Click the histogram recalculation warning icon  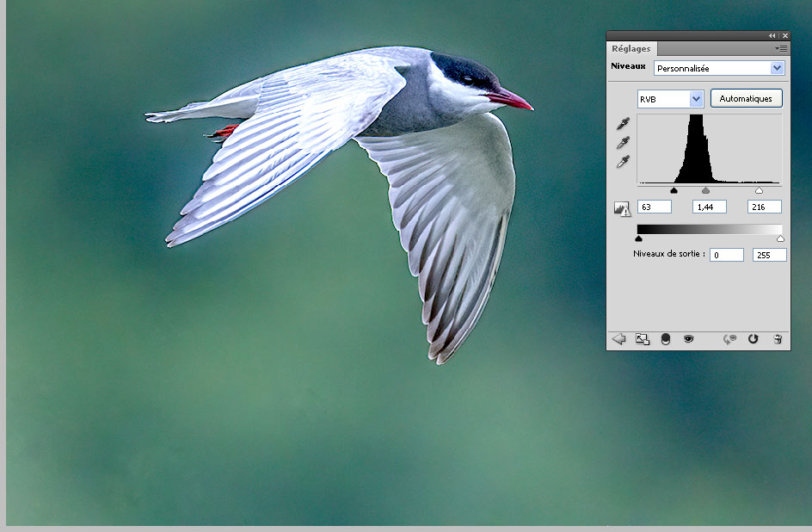pyautogui.click(x=622, y=209)
